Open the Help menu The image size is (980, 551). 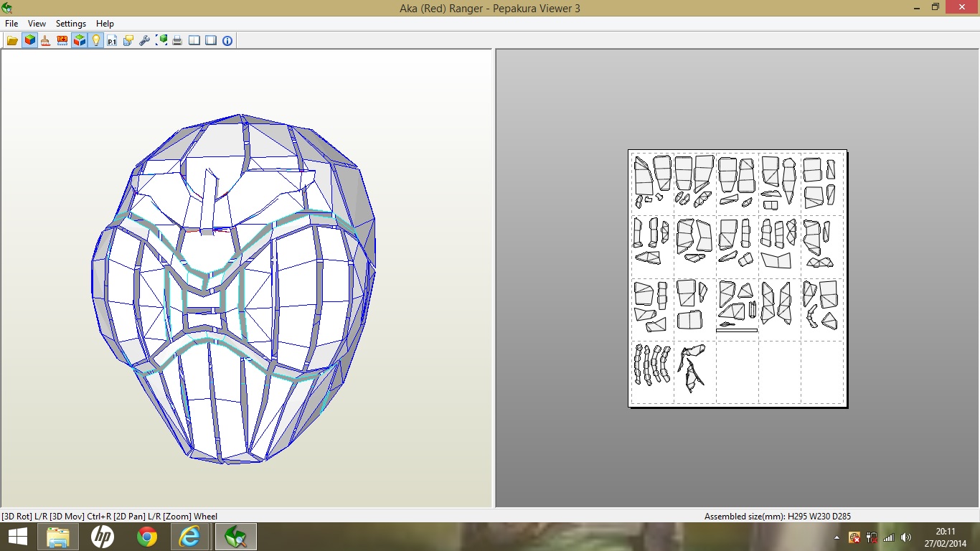click(x=105, y=24)
